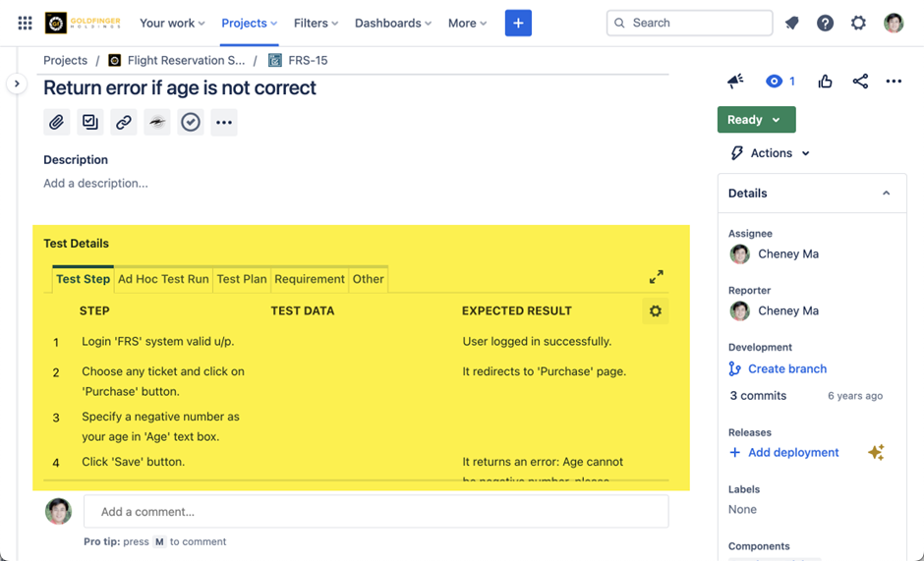The height and width of the screenshot is (561, 924).
Task: Click the Create branch link
Action: (x=786, y=368)
